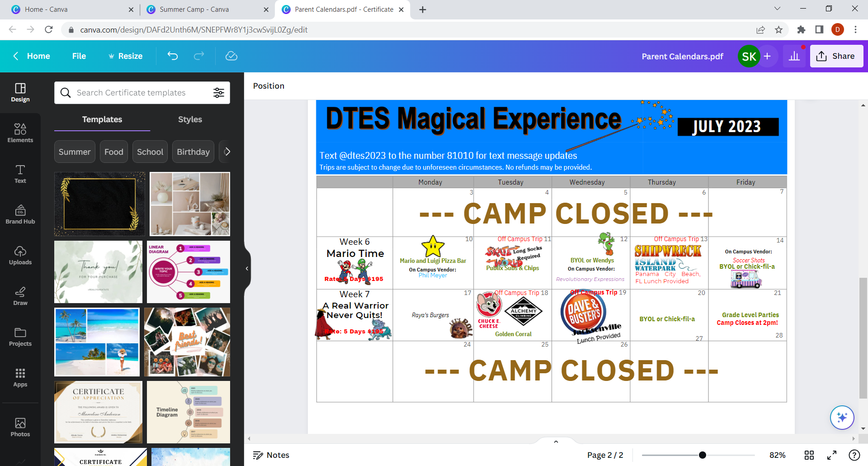This screenshot has height=466, width=868.
Task: Open the Canva magic assistant button
Action: (x=842, y=417)
